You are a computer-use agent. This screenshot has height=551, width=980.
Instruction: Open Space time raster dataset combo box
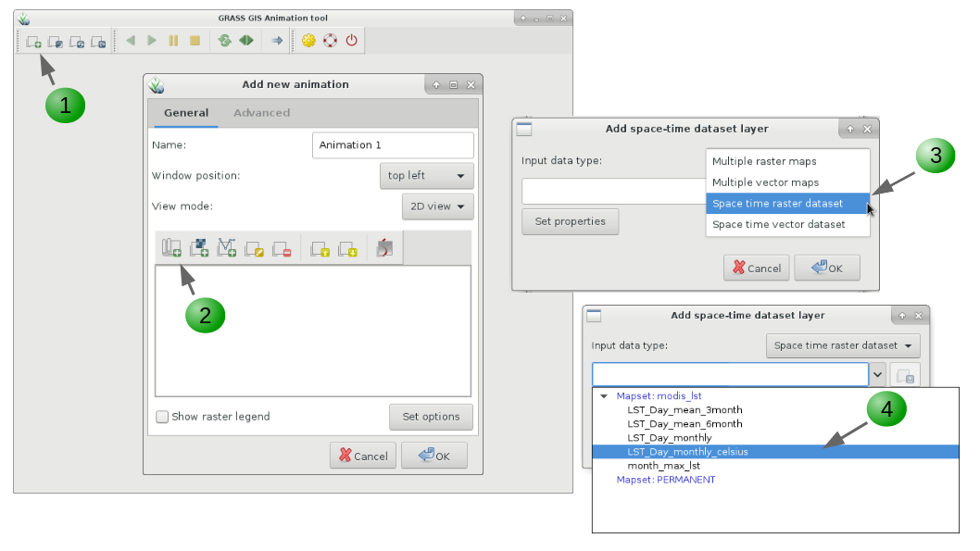tap(843, 345)
